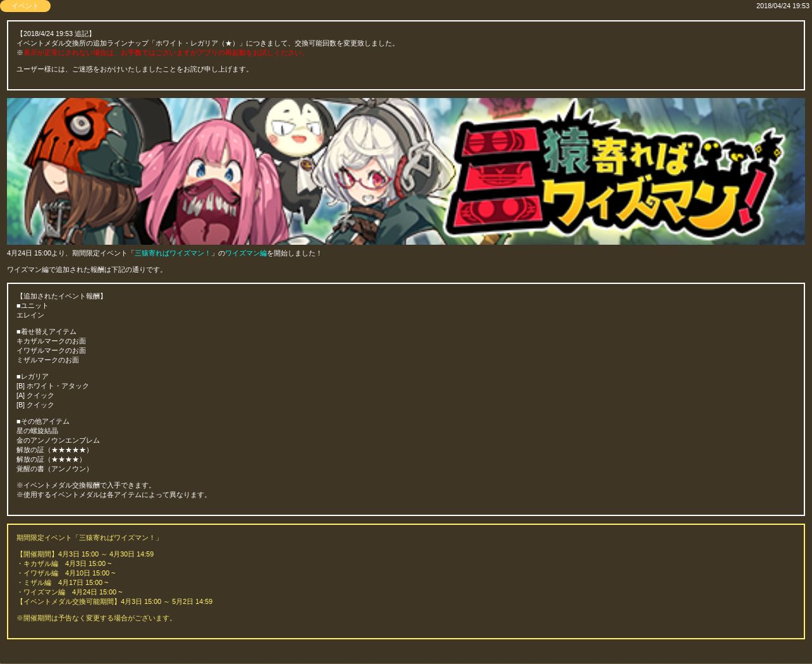Click the ■ユニット section label

pyautogui.click(x=32, y=306)
